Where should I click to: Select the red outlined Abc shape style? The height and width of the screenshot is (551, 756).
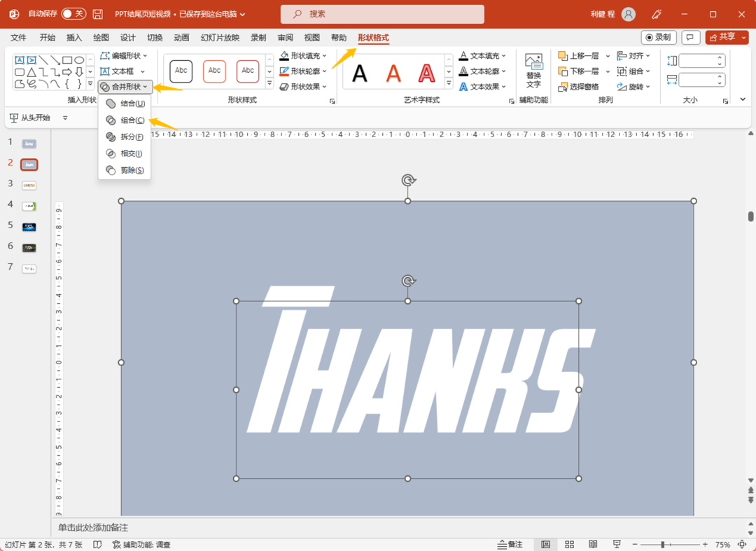pyautogui.click(x=248, y=71)
